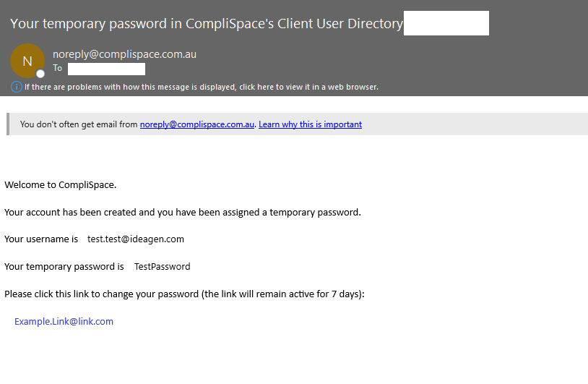This screenshot has height=384, width=588.
Task: Click the 'Your username is' label
Action: point(41,239)
